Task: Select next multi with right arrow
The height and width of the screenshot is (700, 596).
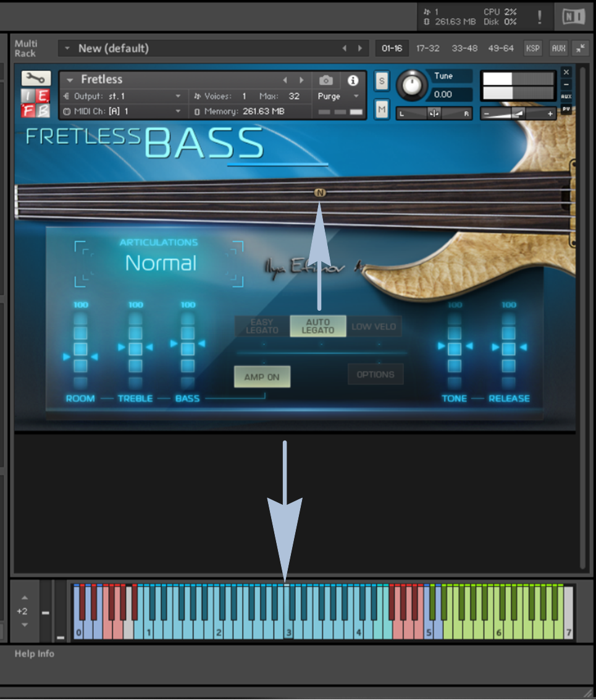Action: 360,48
